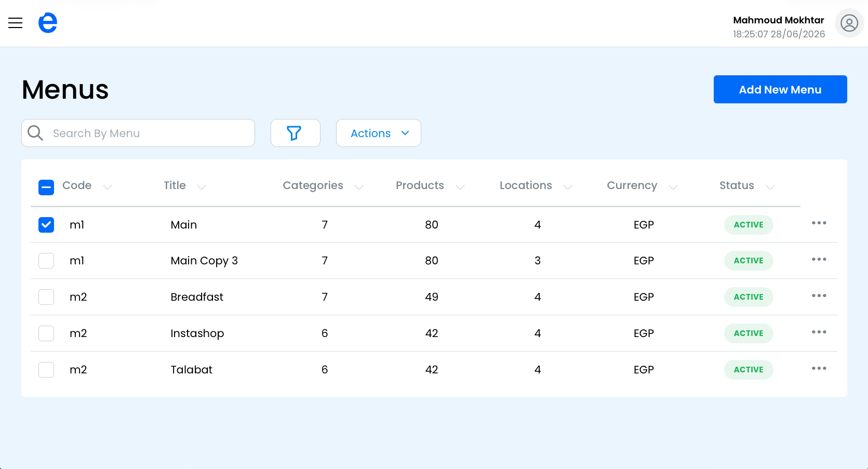Open the hamburger navigation menu

tap(16, 23)
